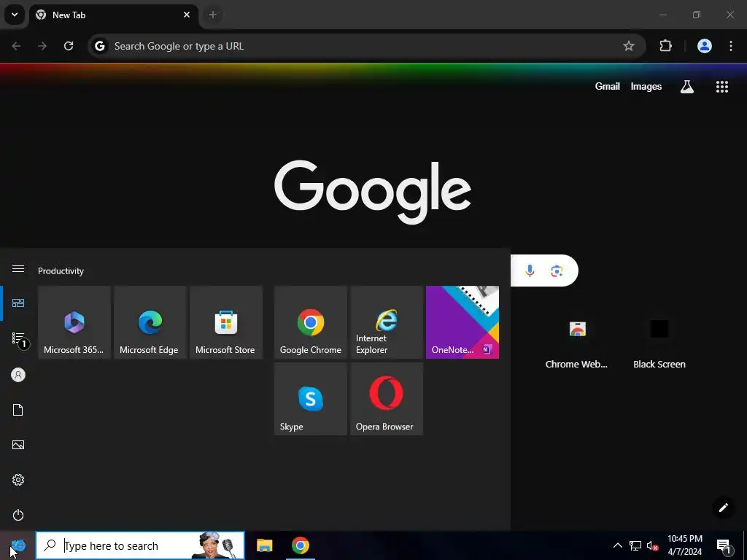Viewport: 747px width, 560px height.
Task: Launch Microsoft Edge tile
Action: (x=150, y=322)
